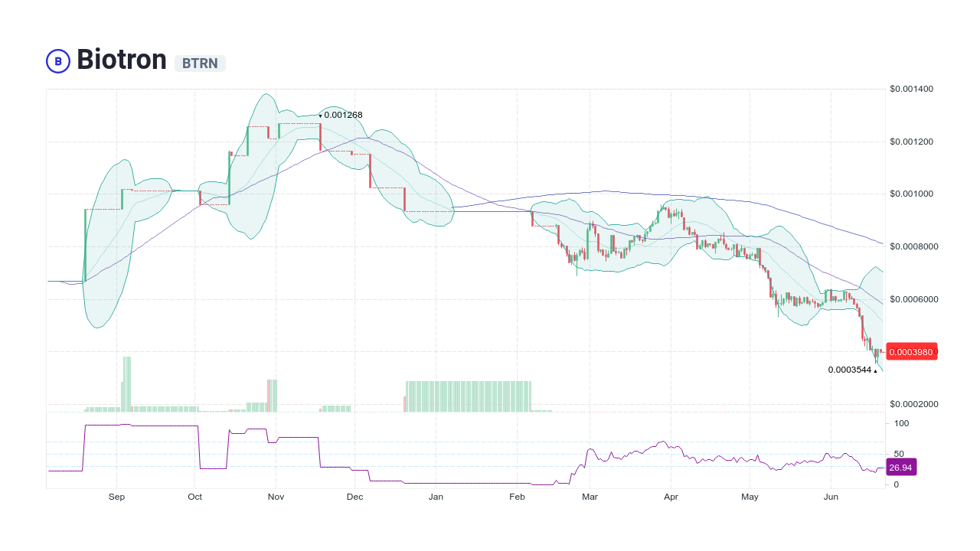This screenshot has height=551, width=980.
Task: Click the 0.001268 high-price marker annotation
Action: coord(342,115)
